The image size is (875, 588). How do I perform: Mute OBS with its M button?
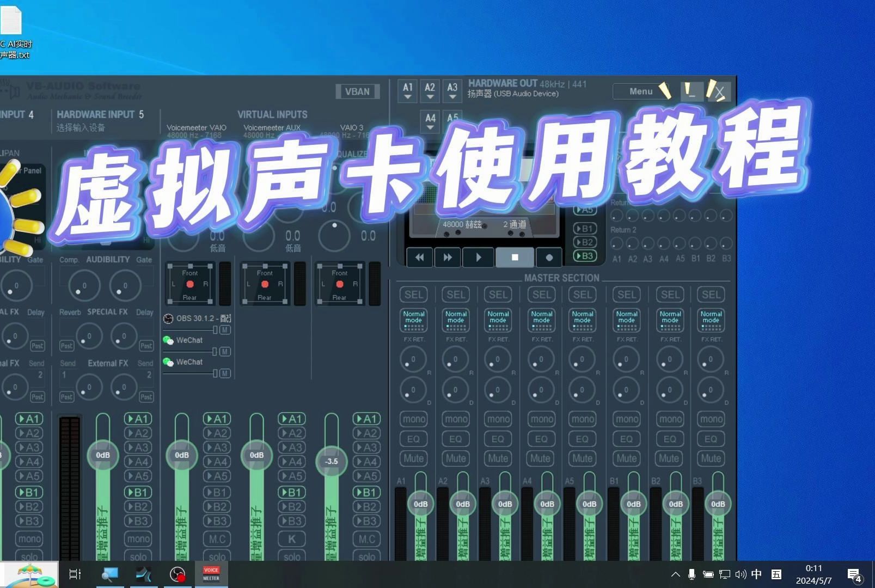point(225,330)
